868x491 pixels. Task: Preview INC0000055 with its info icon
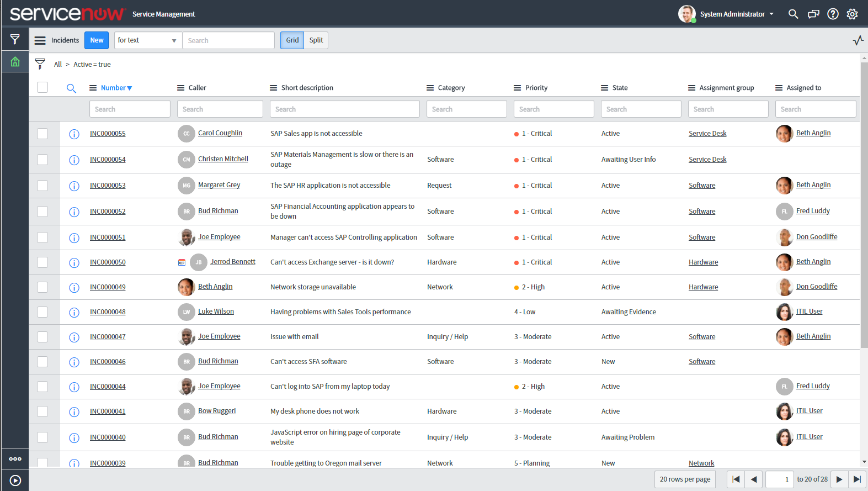coord(74,134)
